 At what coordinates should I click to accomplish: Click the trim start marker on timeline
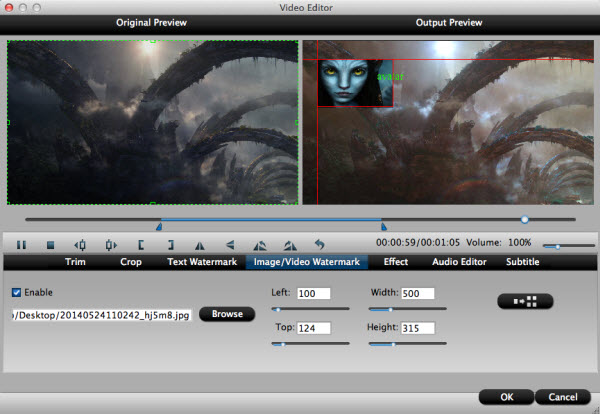pos(159,227)
